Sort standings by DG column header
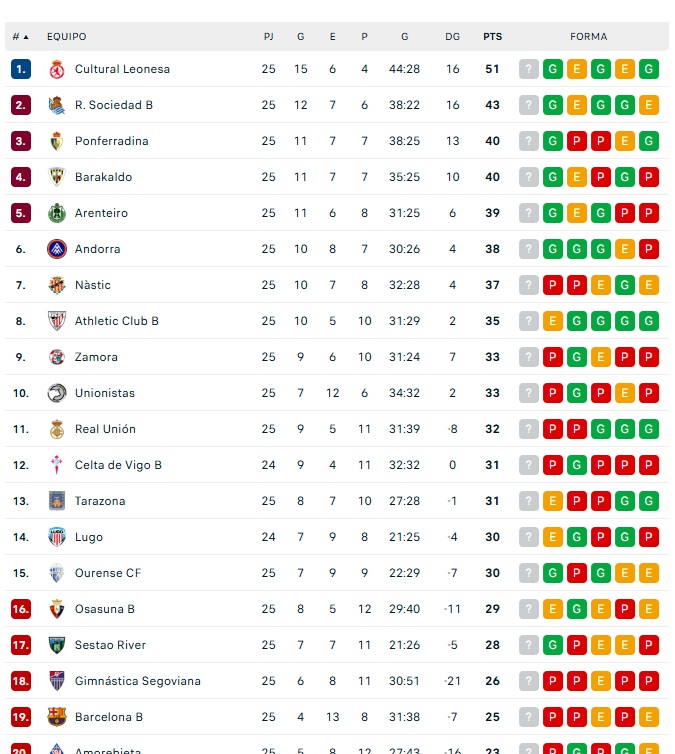Screen dimensions: 675x754 point(453,37)
